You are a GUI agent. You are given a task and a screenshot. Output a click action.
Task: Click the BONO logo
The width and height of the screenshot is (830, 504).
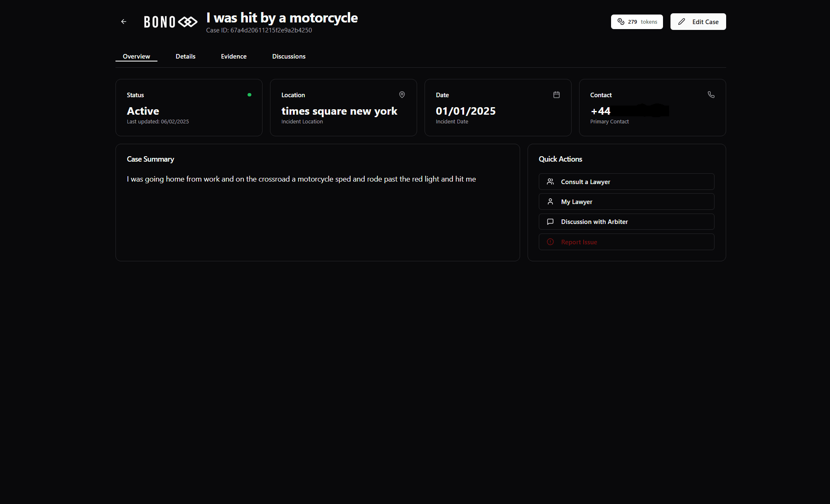tap(170, 22)
